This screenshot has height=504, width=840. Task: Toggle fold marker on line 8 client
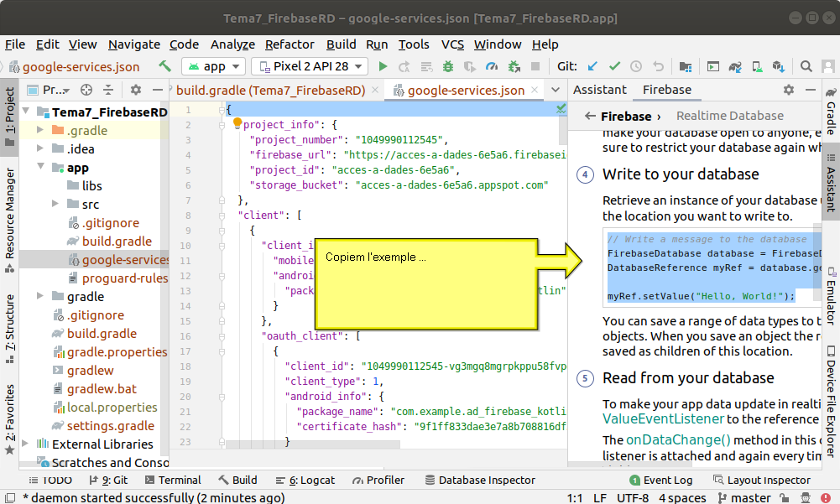(x=222, y=216)
